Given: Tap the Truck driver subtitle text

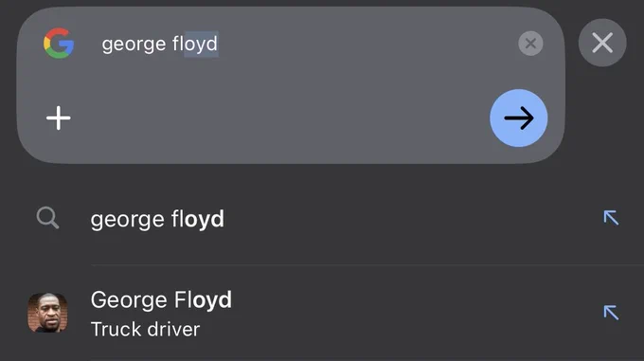Looking at the screenshot, I should pos(145,330).
